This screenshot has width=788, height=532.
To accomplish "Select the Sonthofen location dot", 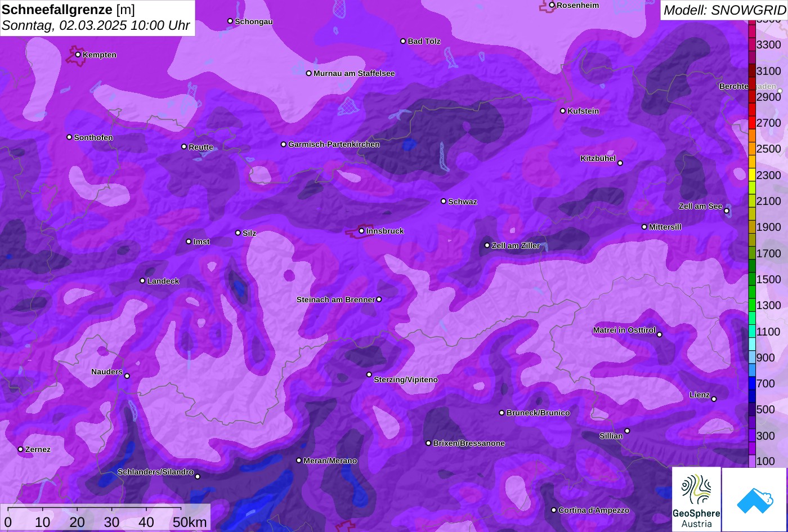I will click(69, 137).
